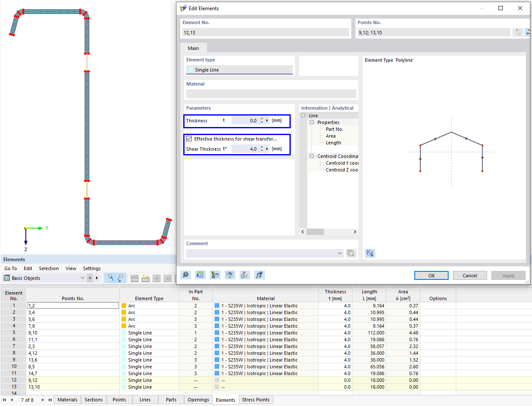The width and height of the screenshot is (532, 406).
Task: Click the Edit Elements title bar app icon
Action: 183,8
